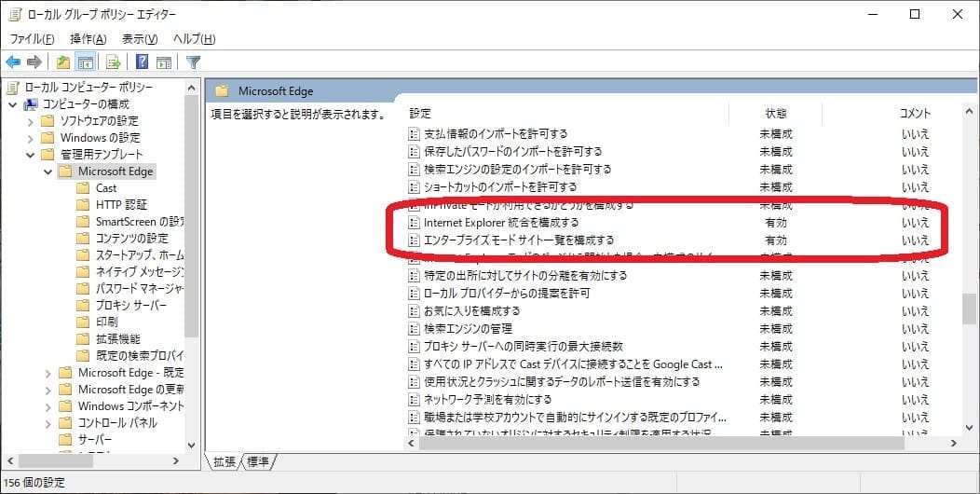Click the tree pane scroll down arrow
The image size is (980, 494).
pyautogui.click(x=192, y=445)
